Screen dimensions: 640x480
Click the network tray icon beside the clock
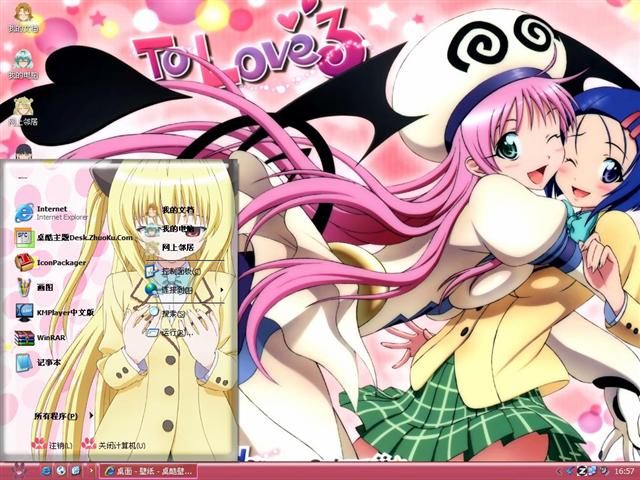pos(592,471)
